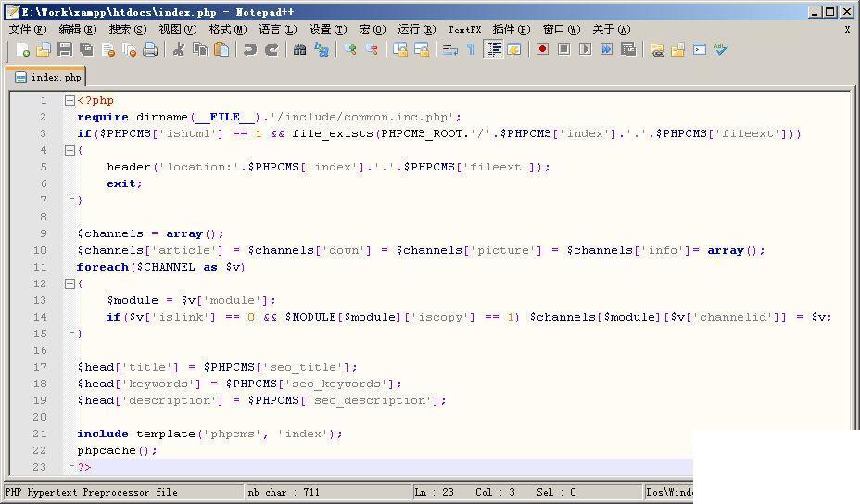Open the TextFX menu

(x=464, y=30)
